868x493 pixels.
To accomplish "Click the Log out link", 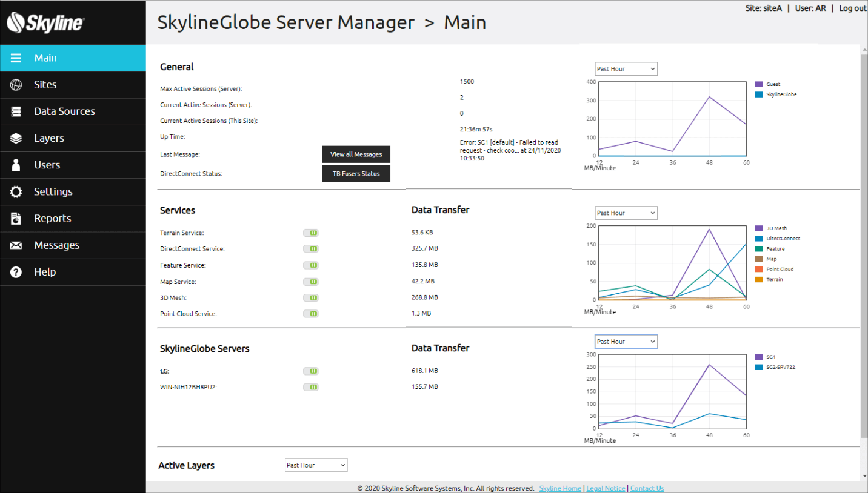I will 852,8.
